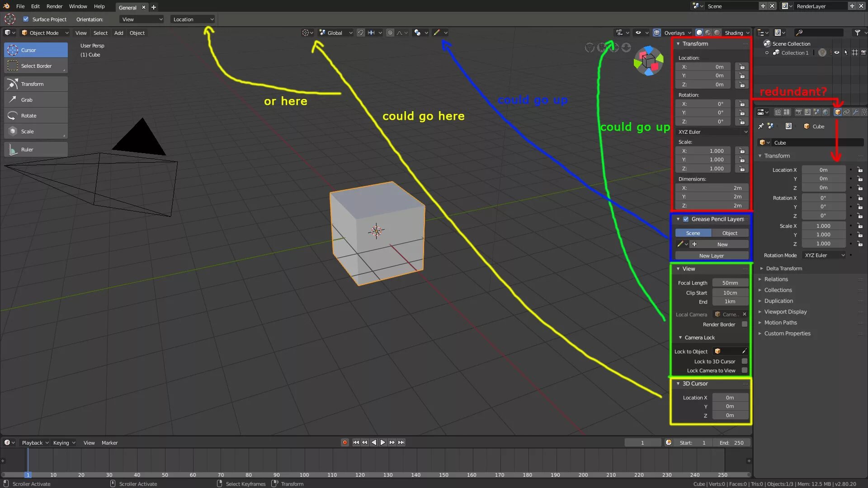Click the New Layer button
The height and width of the screenshot is (488, 868).
pos(712,256)
